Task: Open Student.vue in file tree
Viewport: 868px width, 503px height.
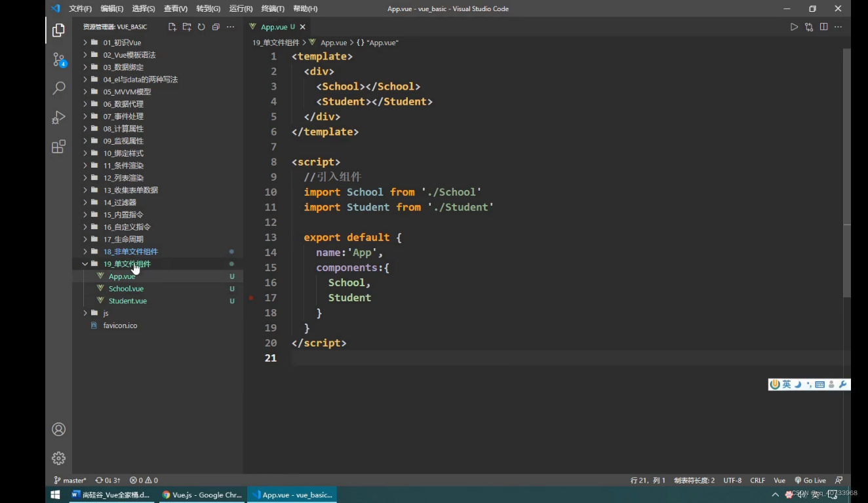Action: (x=157, y=301)
